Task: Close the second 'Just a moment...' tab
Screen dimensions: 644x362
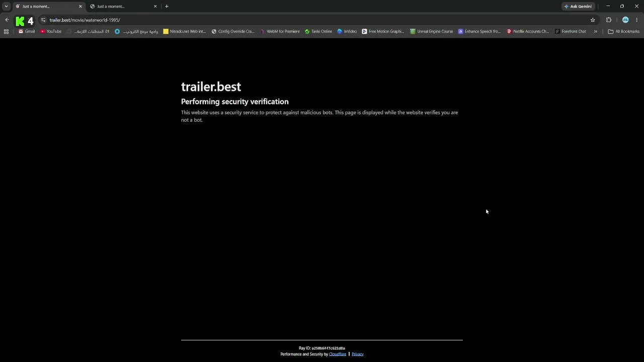Action: click(x=155, y=7)
